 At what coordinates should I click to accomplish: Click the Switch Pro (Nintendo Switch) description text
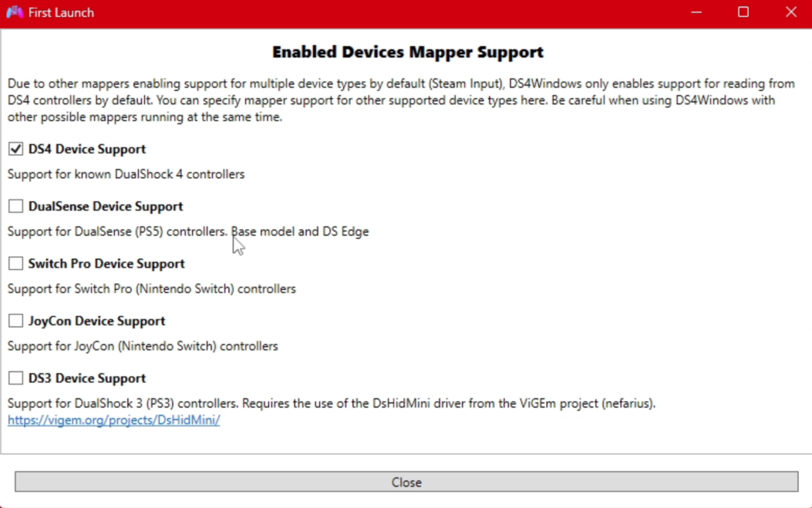pos(152,289)
